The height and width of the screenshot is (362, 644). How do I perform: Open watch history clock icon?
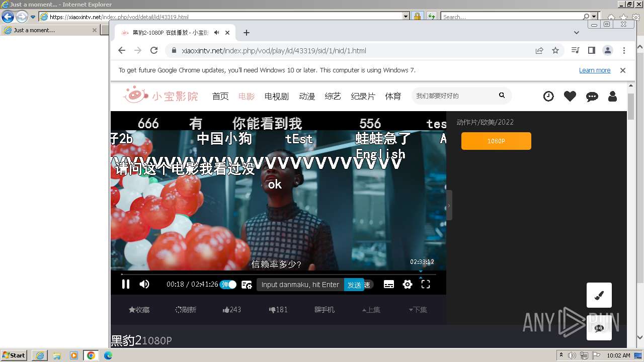click(548, 96)
